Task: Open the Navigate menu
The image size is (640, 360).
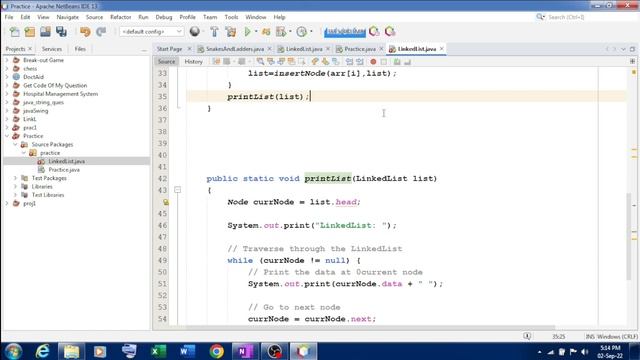Action: point(67,17)
